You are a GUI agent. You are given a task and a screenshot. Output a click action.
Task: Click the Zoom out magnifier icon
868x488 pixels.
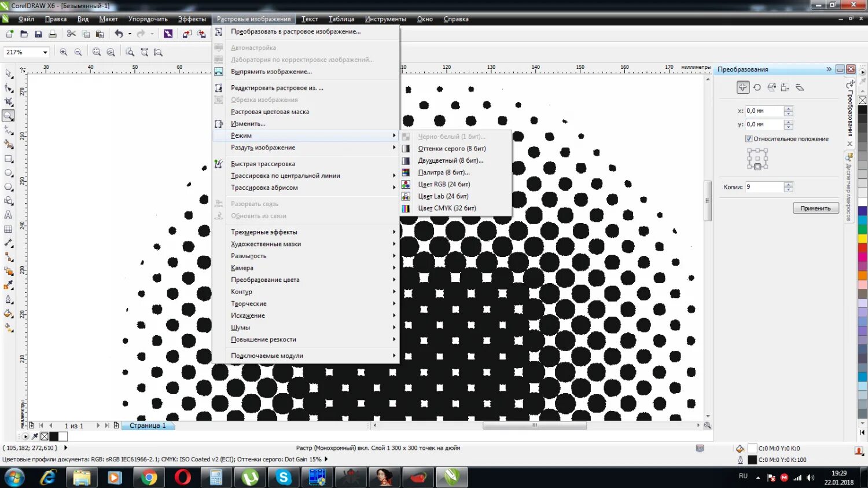(78, 52)
